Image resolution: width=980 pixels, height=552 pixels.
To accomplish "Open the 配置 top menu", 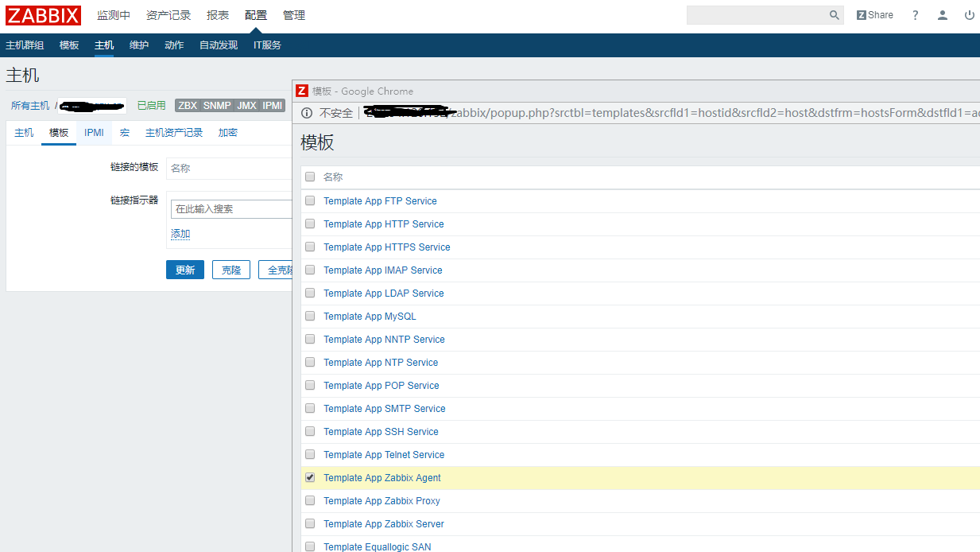I will point(256,15).
